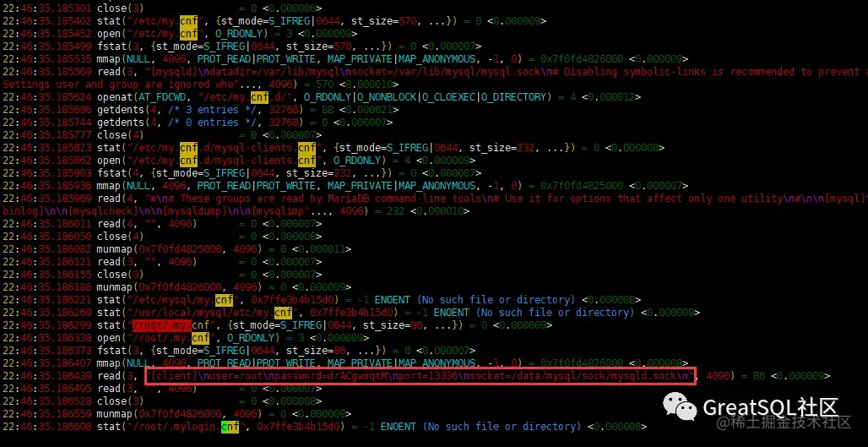Select the munmap(0x7f0fd4825000, 4096) line
Screen dimensions: 868x447
coord(176,250)
